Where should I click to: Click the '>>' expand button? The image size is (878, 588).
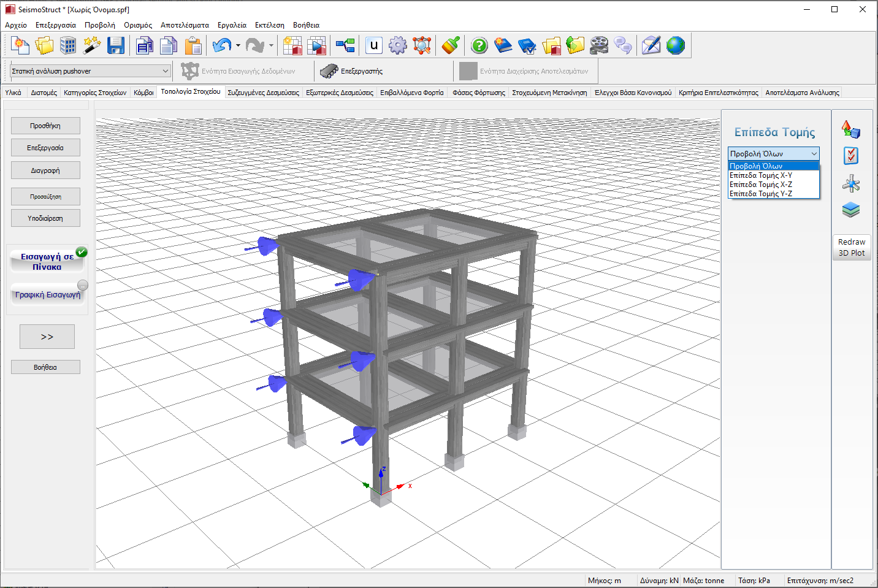47,337
